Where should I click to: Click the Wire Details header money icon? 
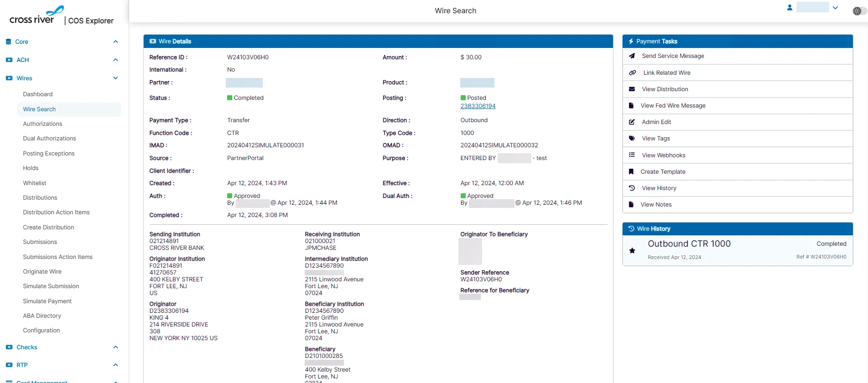pos(153,41)
